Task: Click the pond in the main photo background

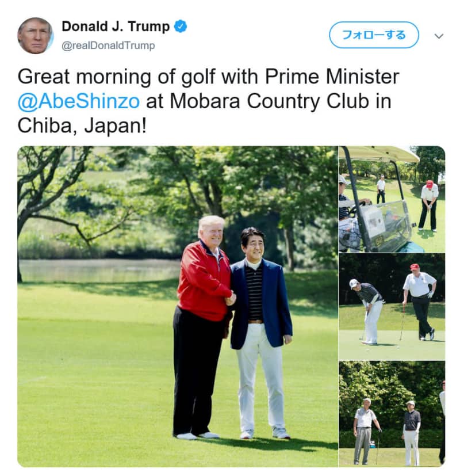Action: pyautogui.click(x=100, y=271)
